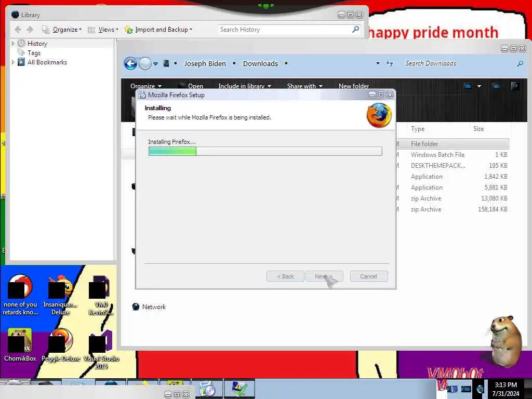Click the Library window forward arrow
This screenshot has width=532, height=399.
click(x=30, y=30)
